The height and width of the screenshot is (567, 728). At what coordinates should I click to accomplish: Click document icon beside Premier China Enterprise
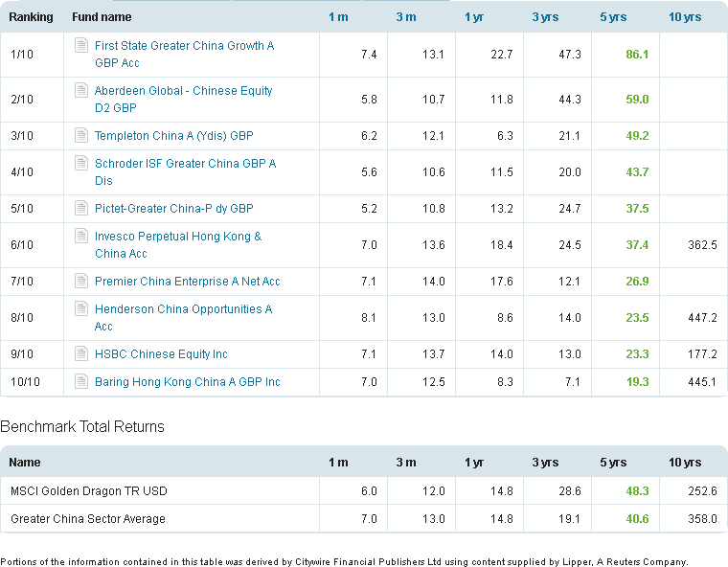click(x=81, y=281)
